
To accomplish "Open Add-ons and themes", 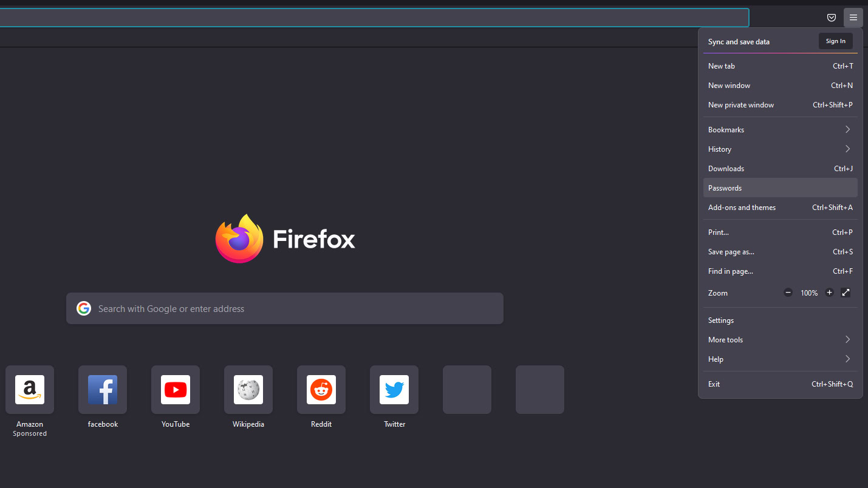I will (781, 207).
